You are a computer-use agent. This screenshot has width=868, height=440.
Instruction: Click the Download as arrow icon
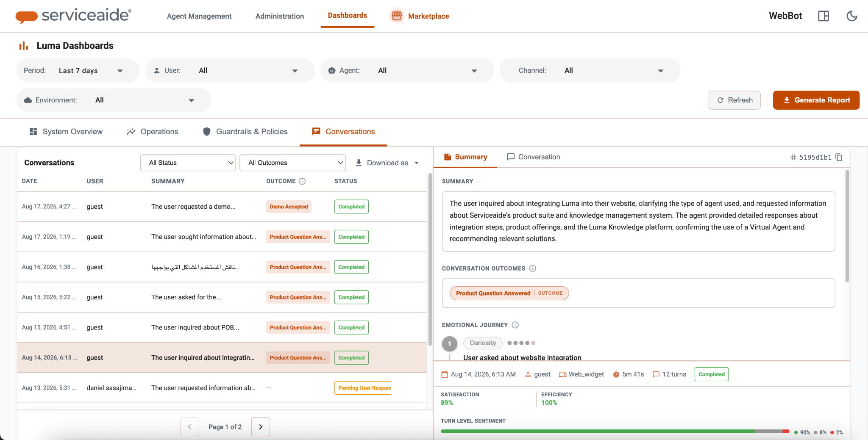(359, 163)
